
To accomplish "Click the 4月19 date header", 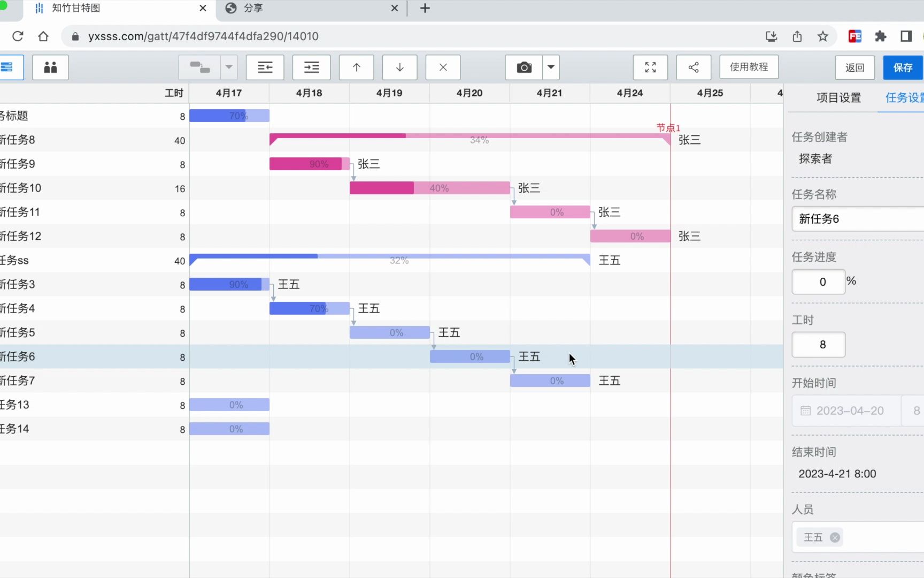I will (x=389, y=93).
